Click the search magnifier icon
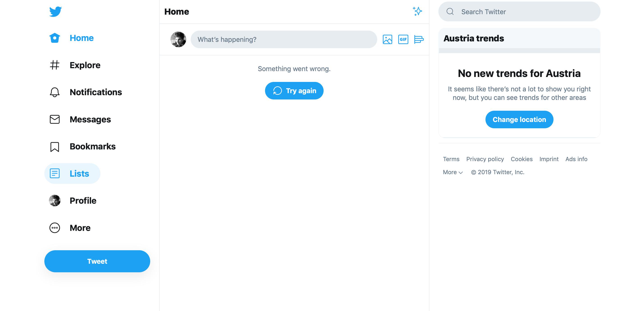644x311 pixels. tap(450, 11)
